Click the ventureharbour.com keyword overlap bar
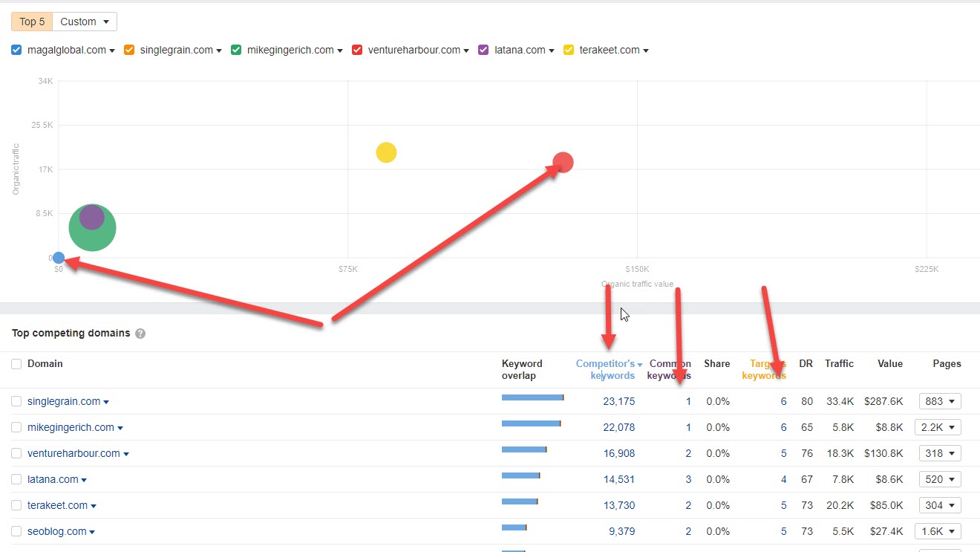This screenshot has width=980, height=552. [524, 449]
